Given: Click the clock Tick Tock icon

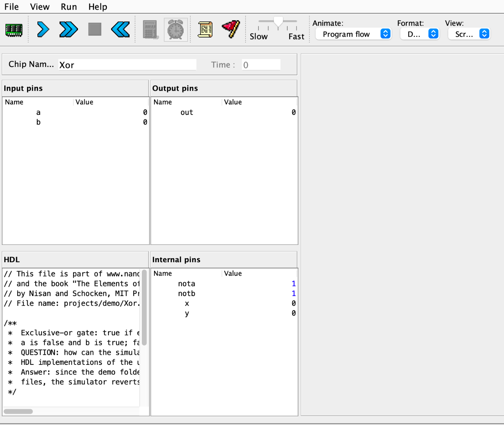Looking at the screenshot, I should (x=176, y=30).
